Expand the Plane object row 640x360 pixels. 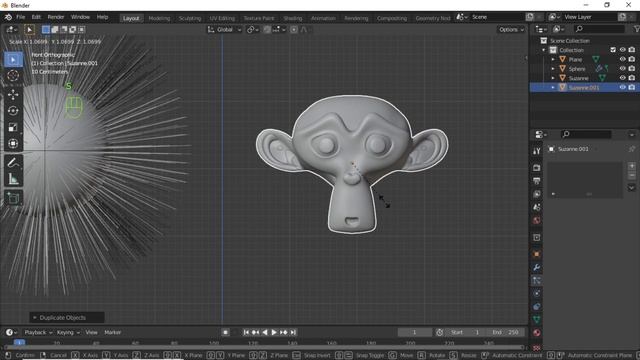(553, 60)
